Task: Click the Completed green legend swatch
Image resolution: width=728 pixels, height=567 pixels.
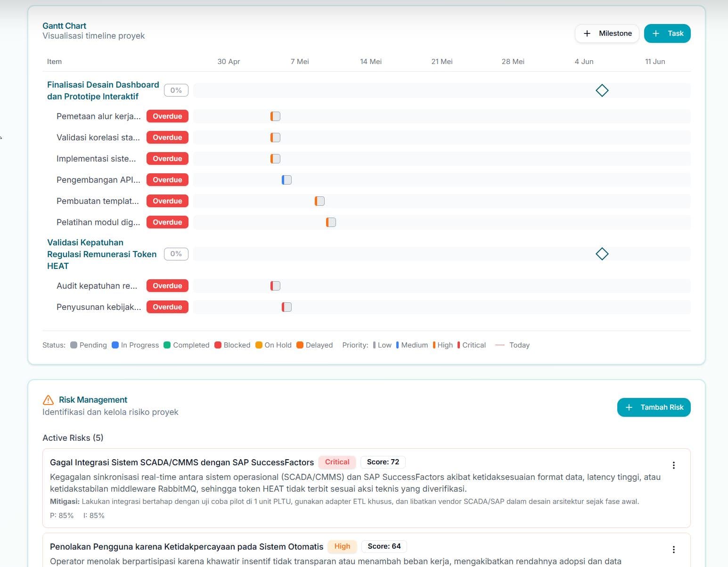Action: click(167, 345)
